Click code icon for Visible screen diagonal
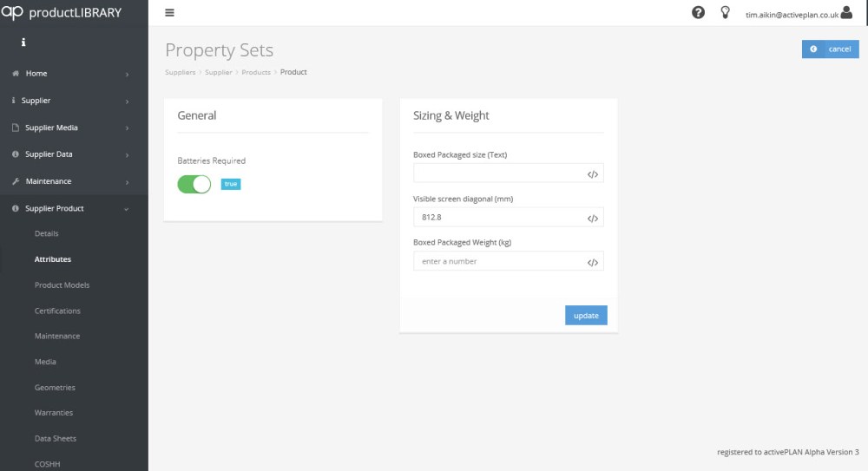The width and height of the screenshot is (868, 471). coord(593,219)
